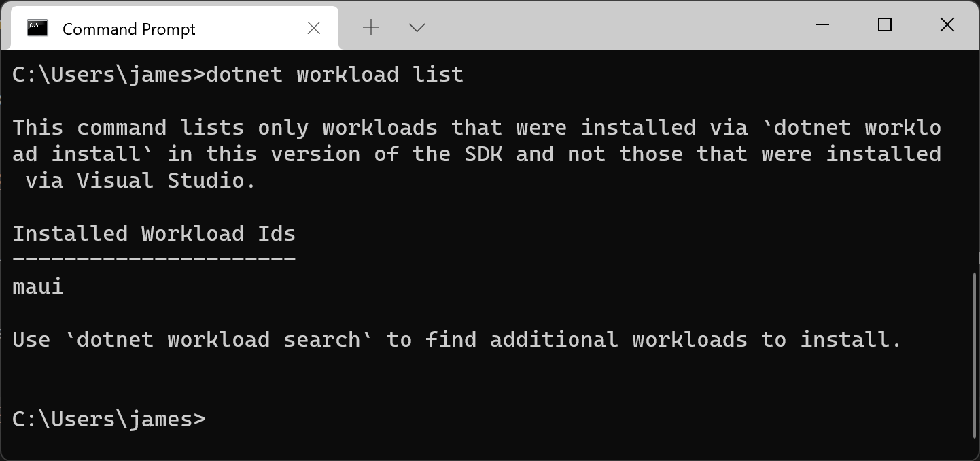Click the Command Prompt tab icon
The width and height of the screenshot is (980, 461).
tap(37, 28)
